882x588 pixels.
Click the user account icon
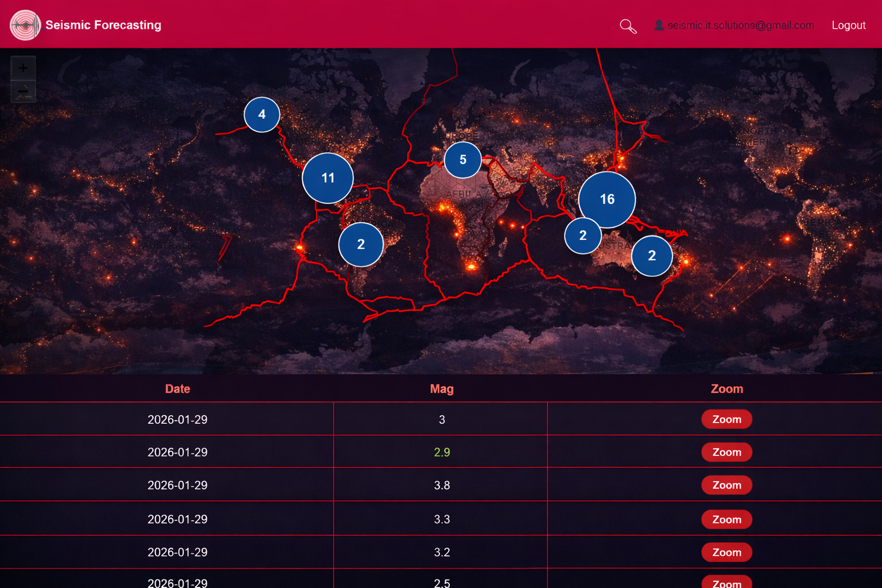(658, 25)
